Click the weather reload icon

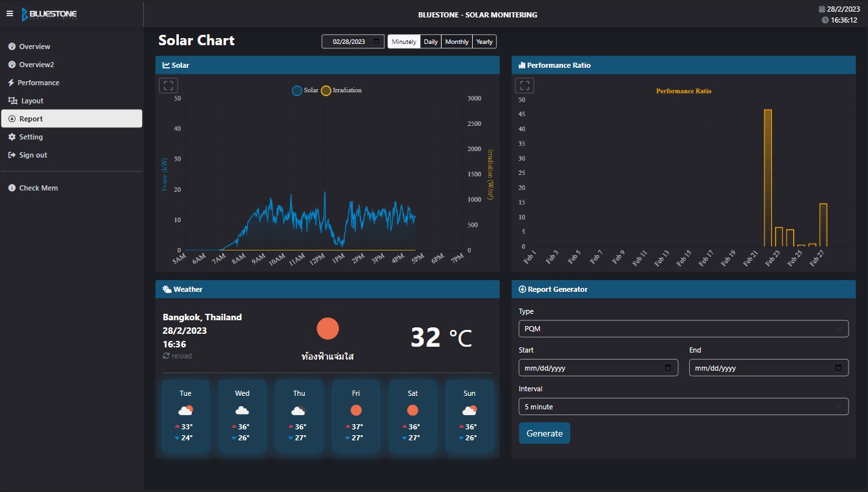(167, 356)
